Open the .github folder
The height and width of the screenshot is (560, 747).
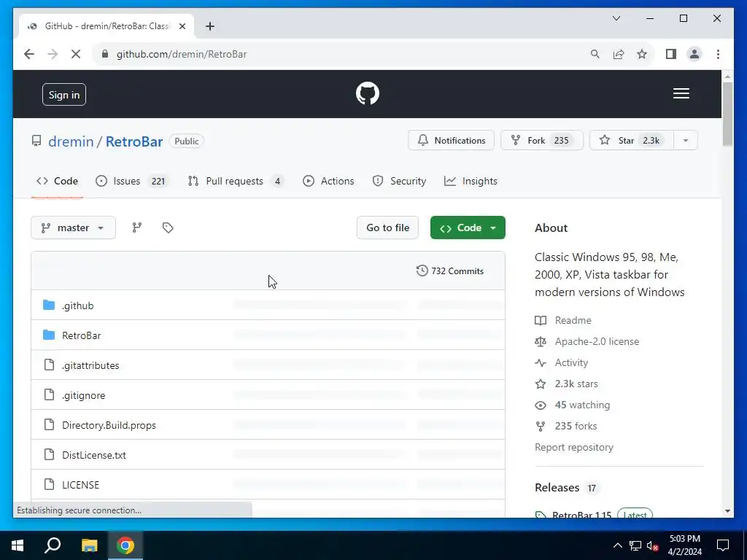point(77,306)
